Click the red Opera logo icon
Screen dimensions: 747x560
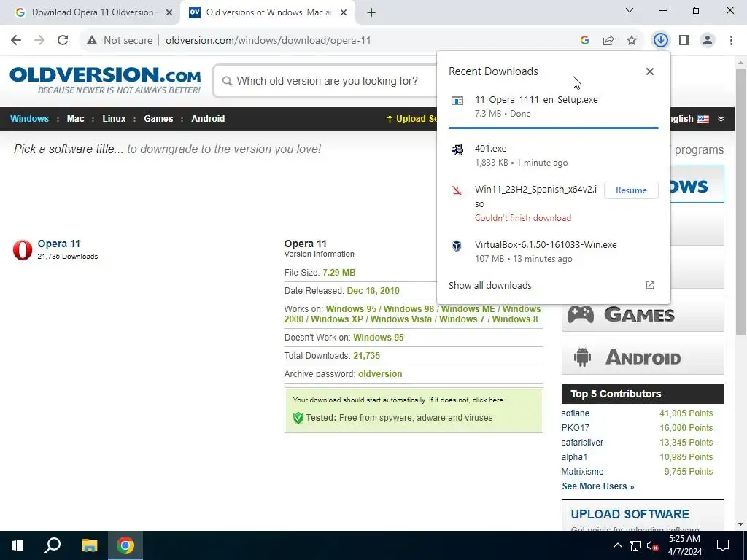[x=23, y=250]
